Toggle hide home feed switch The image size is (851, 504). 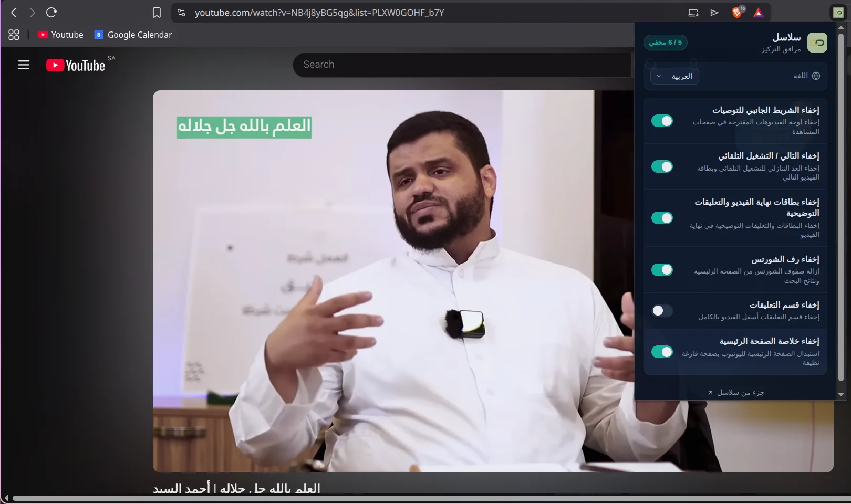[x=662, y=352]
